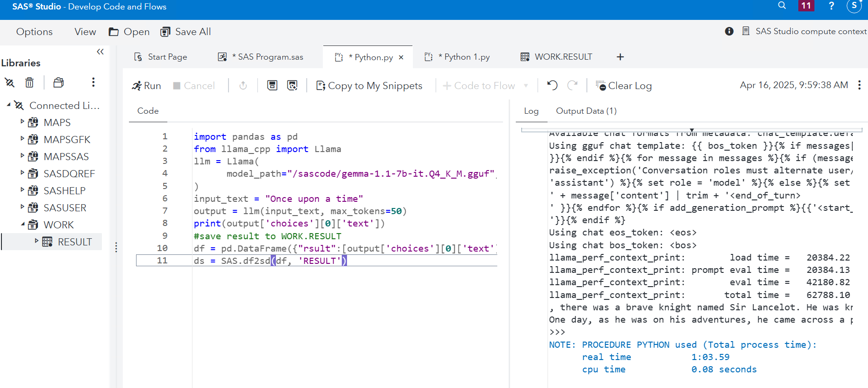Expand the SASHELP library node

(22, 190)
